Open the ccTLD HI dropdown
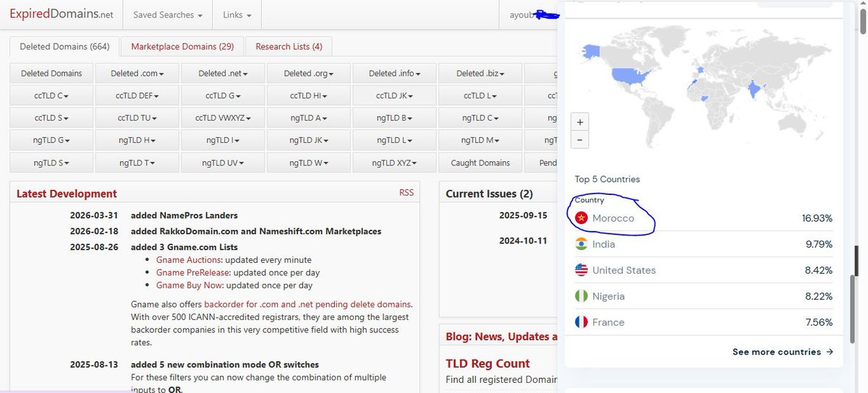 309,95
